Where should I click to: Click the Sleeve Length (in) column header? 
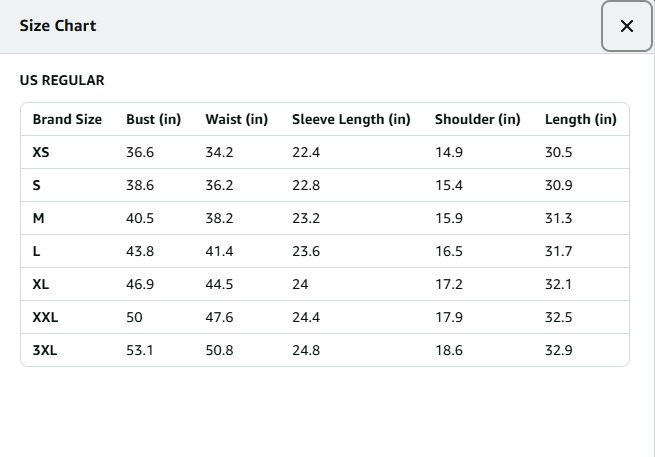point(351,119)
